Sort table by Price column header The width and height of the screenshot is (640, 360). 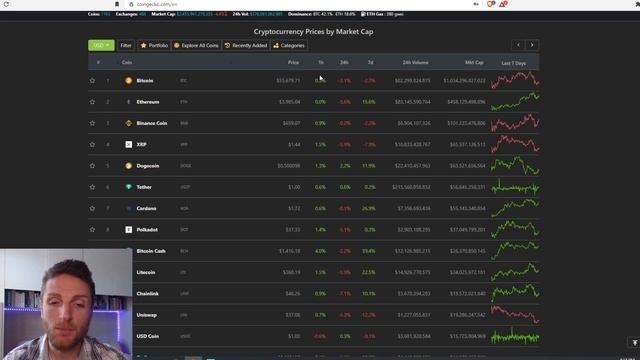tap(293, 62)
